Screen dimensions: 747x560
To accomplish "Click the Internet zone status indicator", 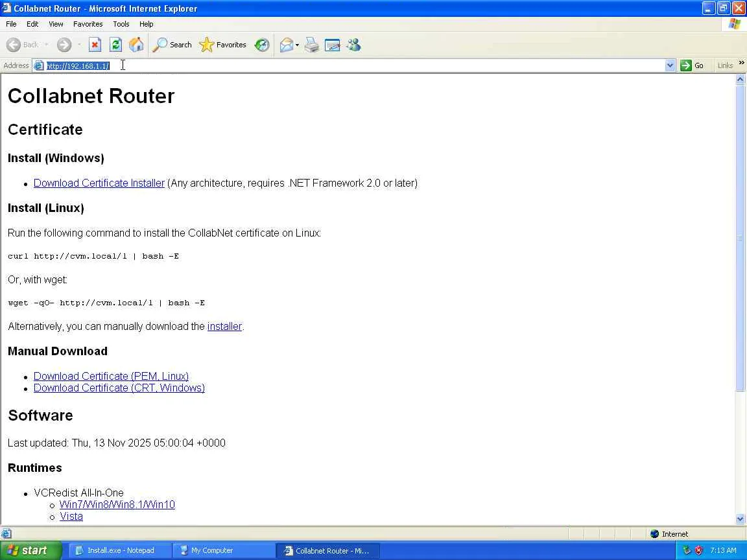I will point(669,534).
